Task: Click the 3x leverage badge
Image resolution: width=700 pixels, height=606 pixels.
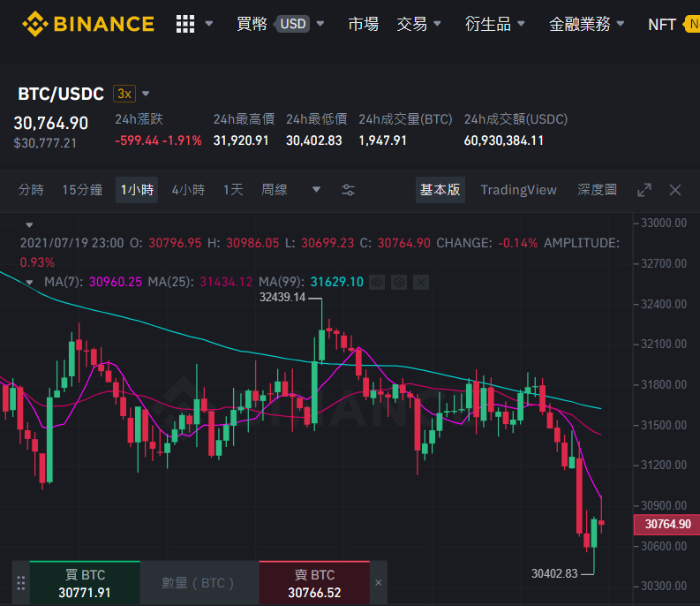Action: 124,94
